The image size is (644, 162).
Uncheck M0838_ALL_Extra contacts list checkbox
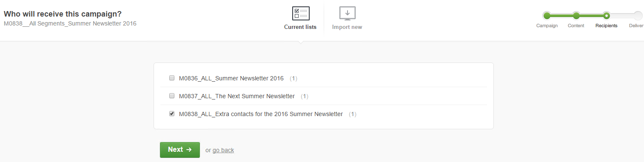(x=172, y=114)
